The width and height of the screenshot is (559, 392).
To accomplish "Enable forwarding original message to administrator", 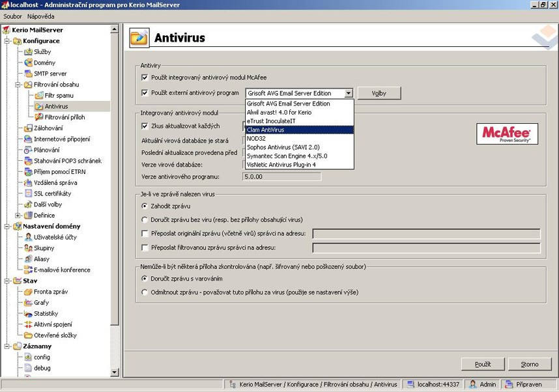I will [x=145, y=233].
